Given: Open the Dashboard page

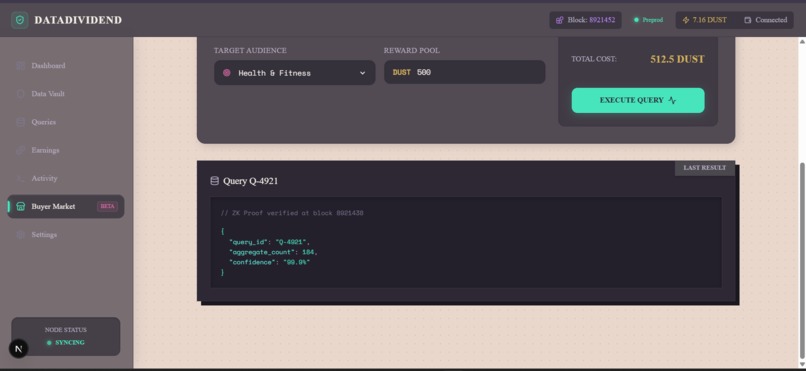Looking at the screenshot, I should (x=66, y=66).
